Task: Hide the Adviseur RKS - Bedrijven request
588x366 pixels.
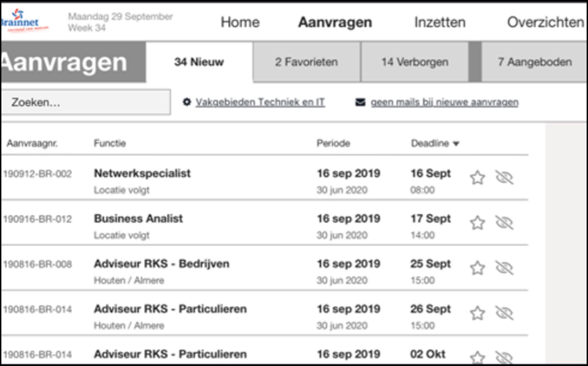Action: click(x=504, y=268)
